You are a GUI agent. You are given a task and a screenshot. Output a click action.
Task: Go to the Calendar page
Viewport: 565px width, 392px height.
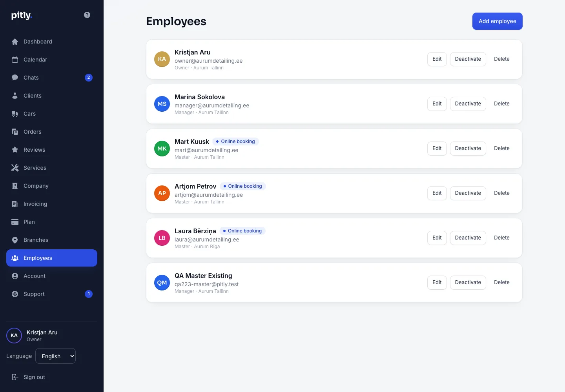pyautogui.click(x=52, y=60)
